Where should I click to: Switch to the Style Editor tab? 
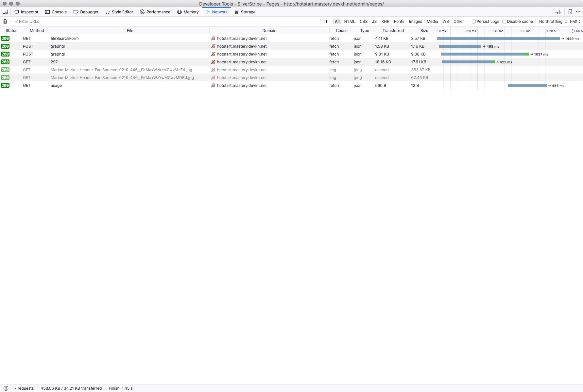(119, 12)
